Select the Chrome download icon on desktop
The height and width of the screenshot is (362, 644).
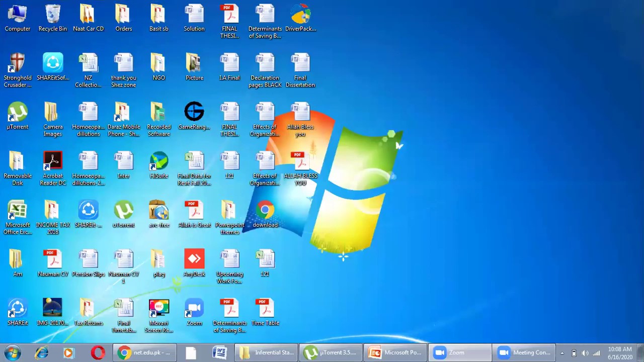(x=265, y=215)
